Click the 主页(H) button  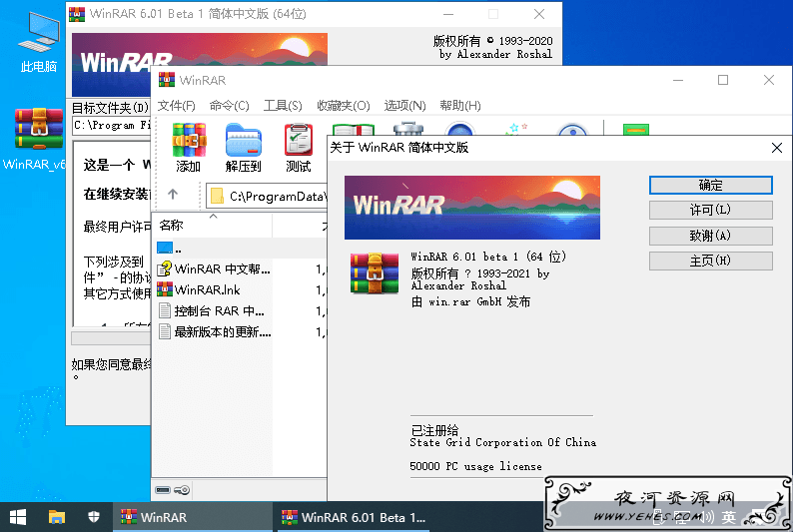pos(710,261)
